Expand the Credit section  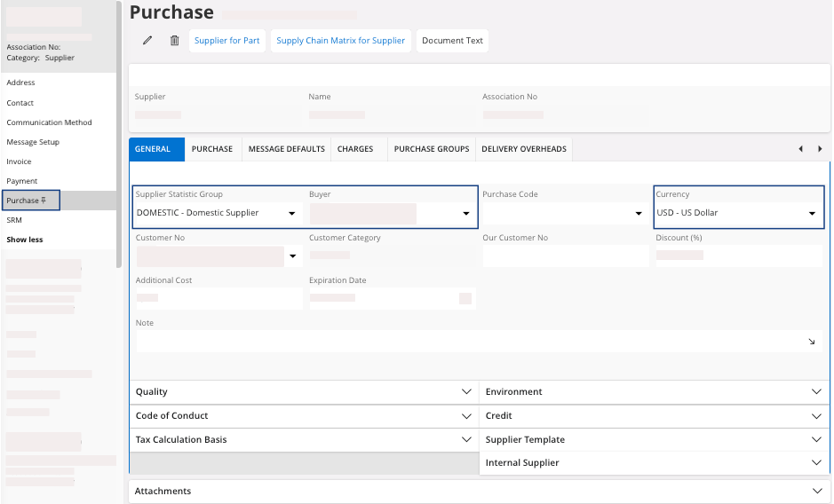pos(816,415)
